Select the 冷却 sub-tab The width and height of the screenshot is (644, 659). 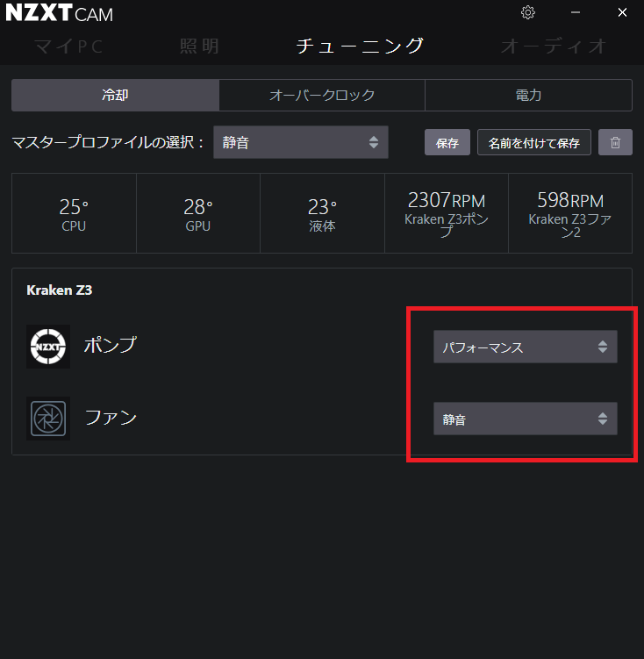115,96
